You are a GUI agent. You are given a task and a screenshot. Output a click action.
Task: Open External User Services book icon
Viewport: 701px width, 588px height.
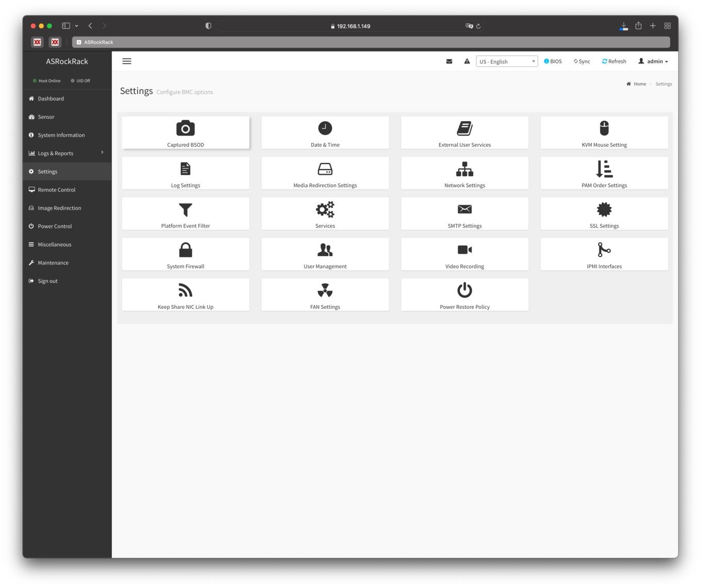point(465,128)
